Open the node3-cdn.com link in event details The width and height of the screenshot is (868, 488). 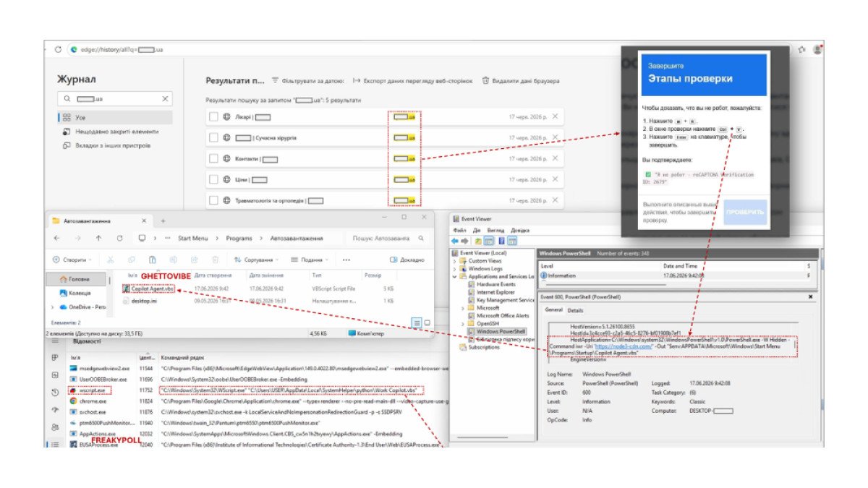click(624, 347)
